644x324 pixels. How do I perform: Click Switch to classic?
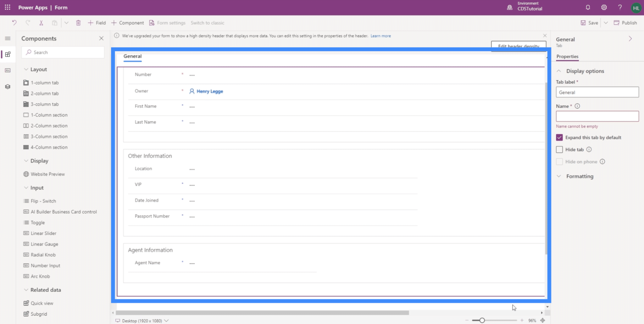(x=207, y=23)
